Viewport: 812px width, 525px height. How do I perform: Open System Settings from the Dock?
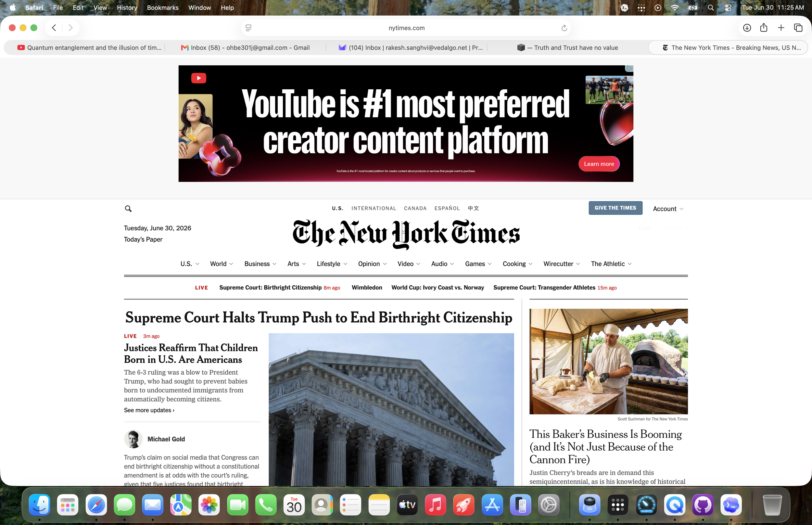coord(549,505)
